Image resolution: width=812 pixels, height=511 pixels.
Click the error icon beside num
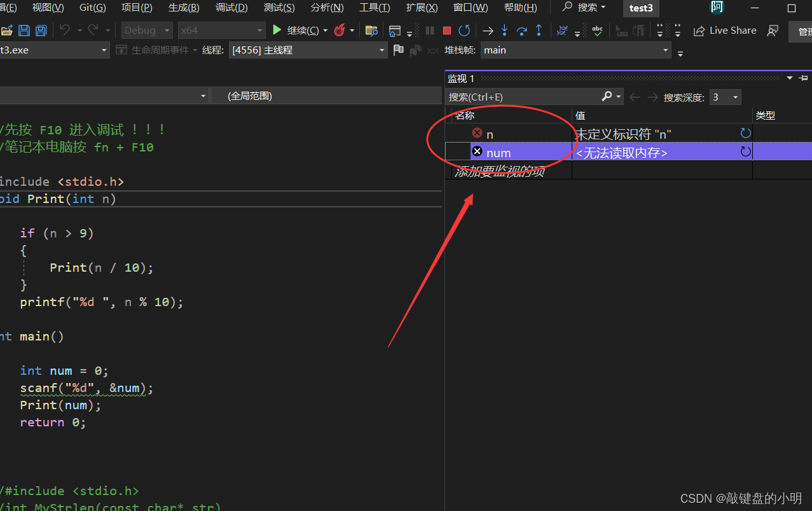pyautogui.click(x=478, y=151)
